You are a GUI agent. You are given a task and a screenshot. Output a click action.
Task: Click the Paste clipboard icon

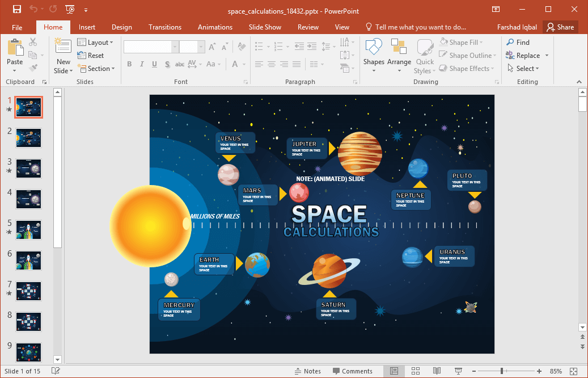[15, 47]
